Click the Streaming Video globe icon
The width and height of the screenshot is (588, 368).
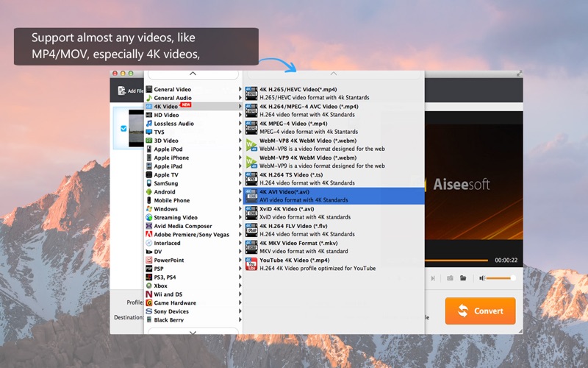point(149,217)
